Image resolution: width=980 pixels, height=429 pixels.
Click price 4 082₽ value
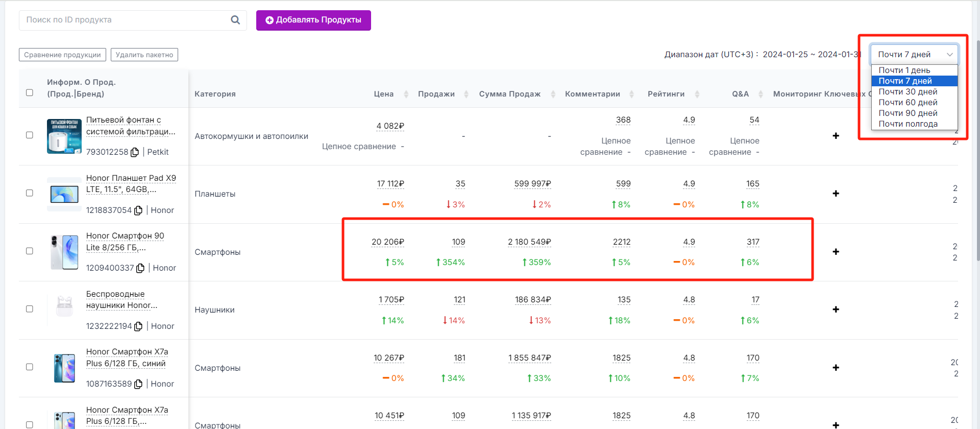[x=390, y=126]
